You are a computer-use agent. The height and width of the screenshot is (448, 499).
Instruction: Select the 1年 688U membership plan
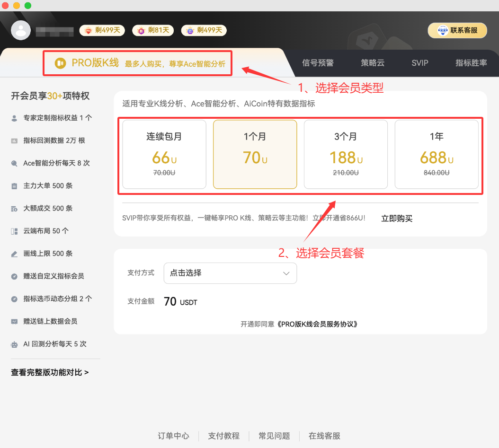(x=437, y=154)
